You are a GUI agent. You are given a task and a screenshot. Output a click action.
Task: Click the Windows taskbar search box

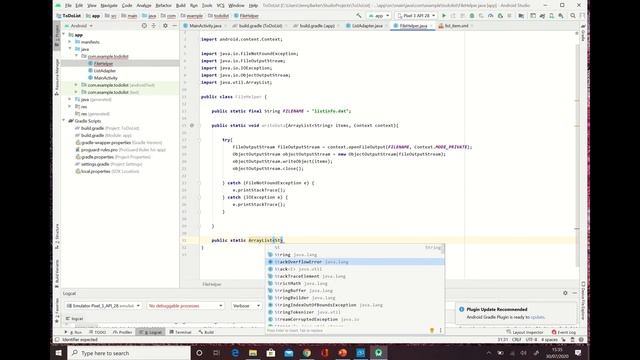129,353
